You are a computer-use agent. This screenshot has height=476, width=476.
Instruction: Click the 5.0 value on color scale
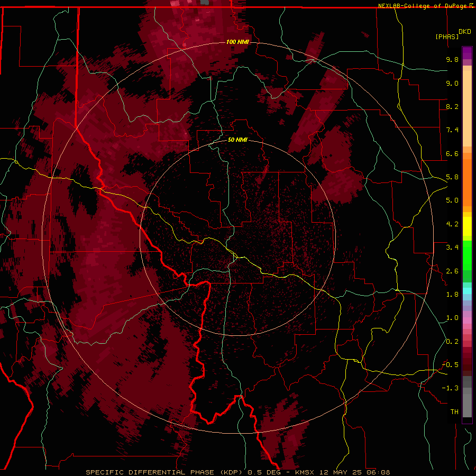pyautogui.click(x=452, y=200)
